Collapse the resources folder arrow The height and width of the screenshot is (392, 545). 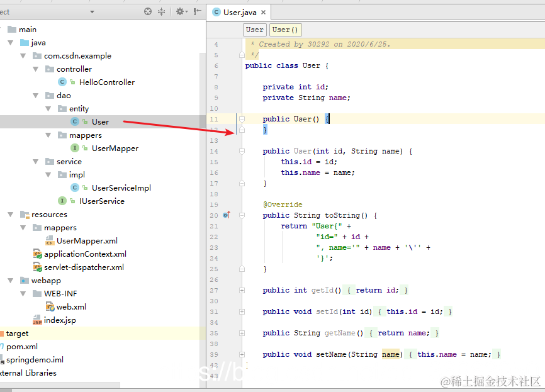tap(11, 215)
